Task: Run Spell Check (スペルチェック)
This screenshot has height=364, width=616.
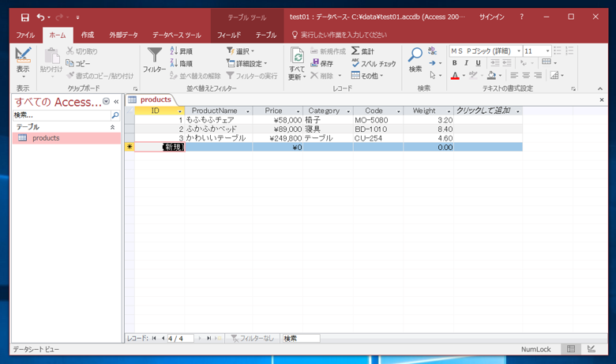Action: click(x=374, y=63)
